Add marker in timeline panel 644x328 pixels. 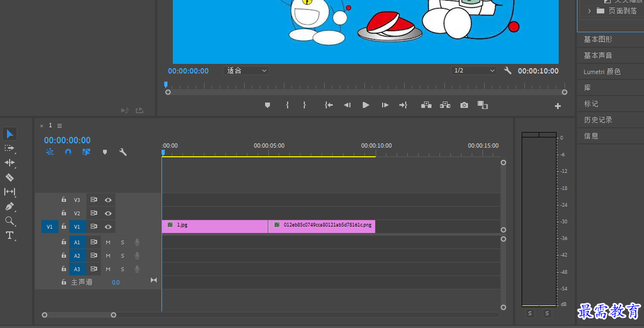pos(105,152)
